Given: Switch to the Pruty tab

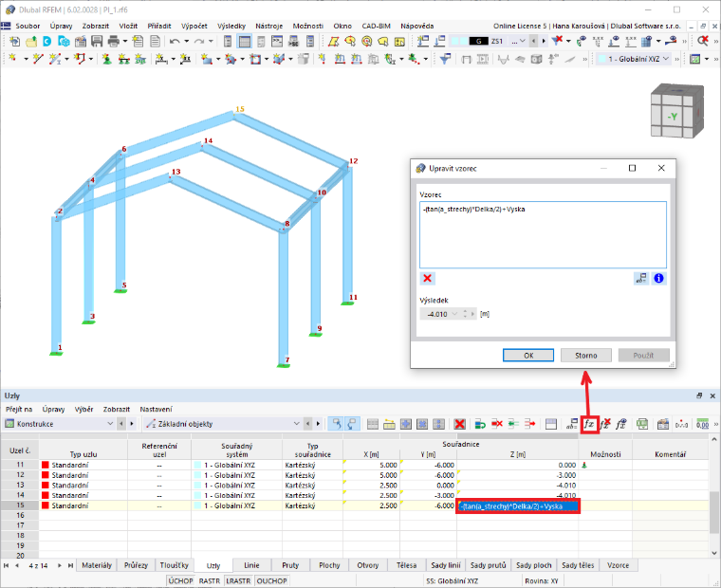Looking at the screenshot, I should point(290,565).
